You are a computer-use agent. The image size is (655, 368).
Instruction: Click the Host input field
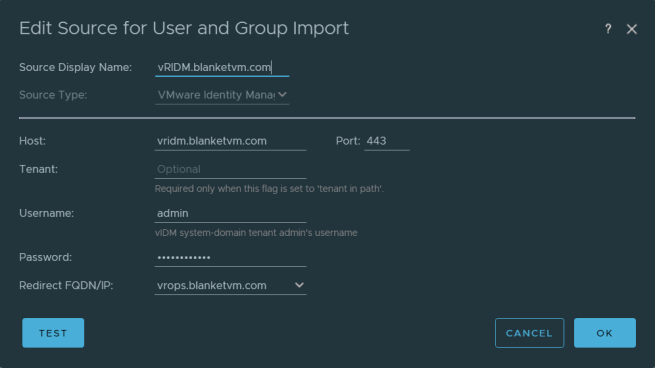[230, 141]
